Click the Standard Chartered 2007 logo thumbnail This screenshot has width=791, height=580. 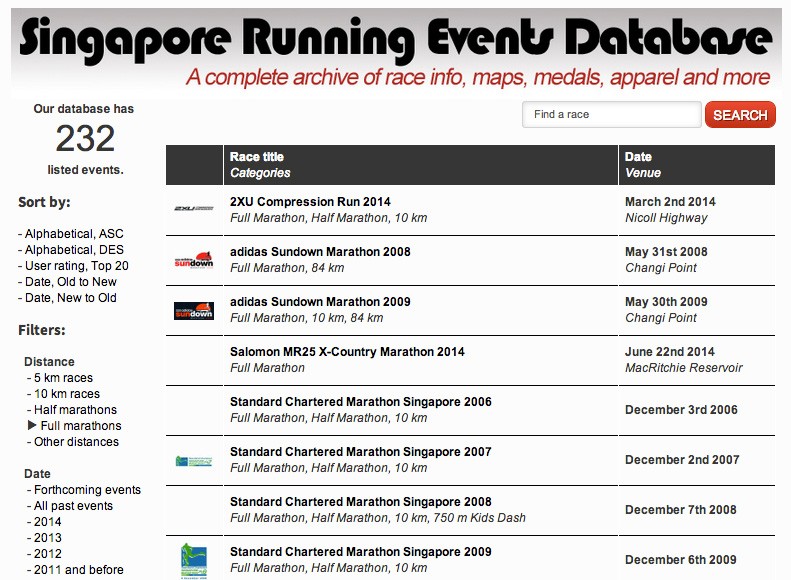pos(194,460)
